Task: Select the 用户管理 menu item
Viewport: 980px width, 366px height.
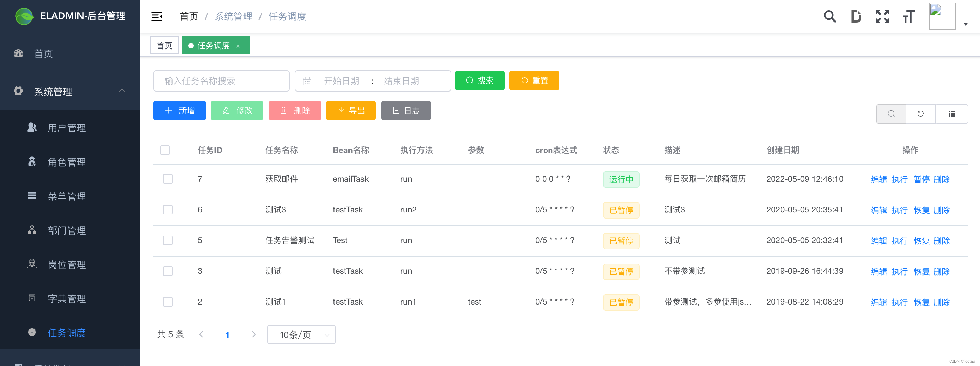Action: click(x=70, y=128)
